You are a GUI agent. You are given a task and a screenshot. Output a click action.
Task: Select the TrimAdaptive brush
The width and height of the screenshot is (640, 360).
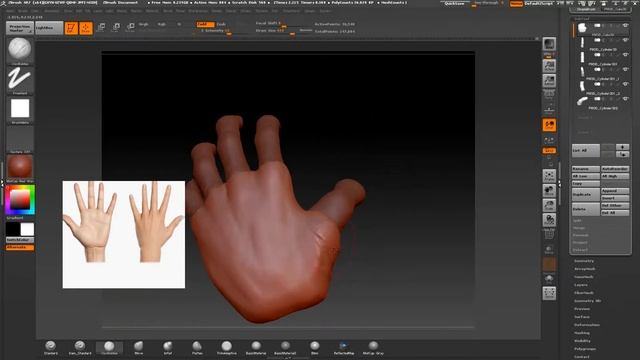(227, 348)
